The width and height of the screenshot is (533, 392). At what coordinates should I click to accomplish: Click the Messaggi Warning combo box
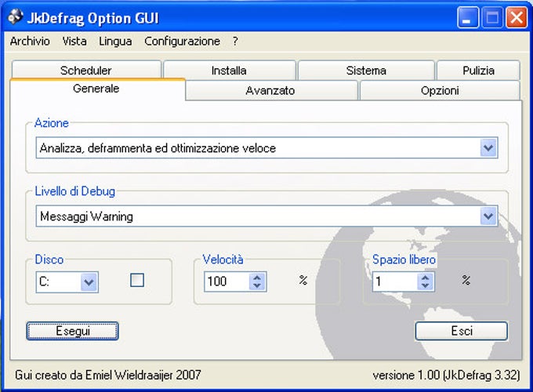pyautogui.click(x=266, y=216)
